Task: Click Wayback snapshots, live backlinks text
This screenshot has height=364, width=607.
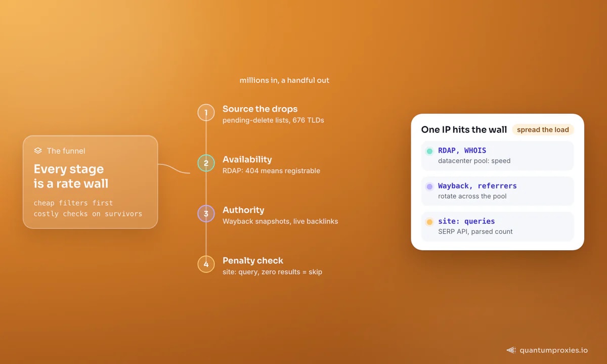Action: click(x=280, y=221)
